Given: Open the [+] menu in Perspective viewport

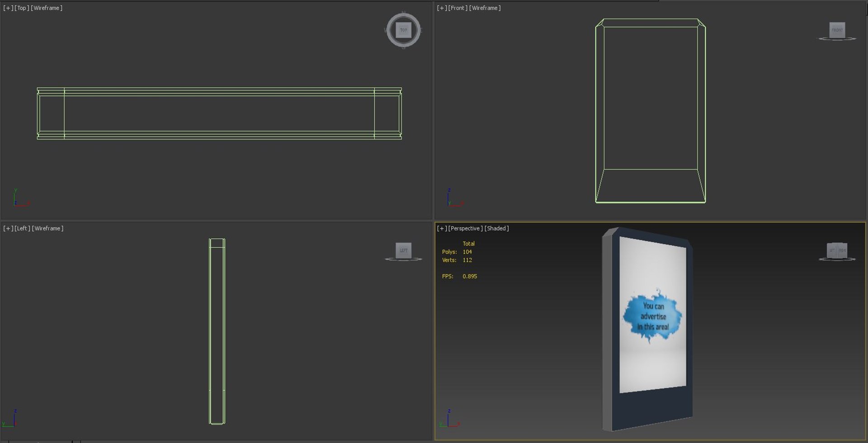Looking at the screenshot, I should (442, 228).
